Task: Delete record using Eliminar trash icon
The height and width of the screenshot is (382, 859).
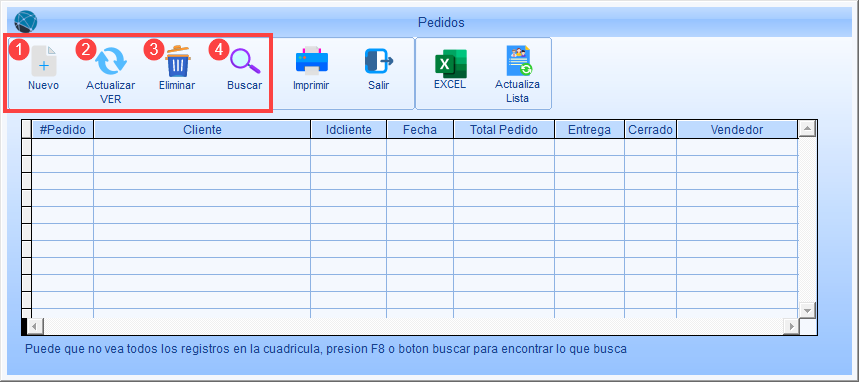Action: click(177, 61)
